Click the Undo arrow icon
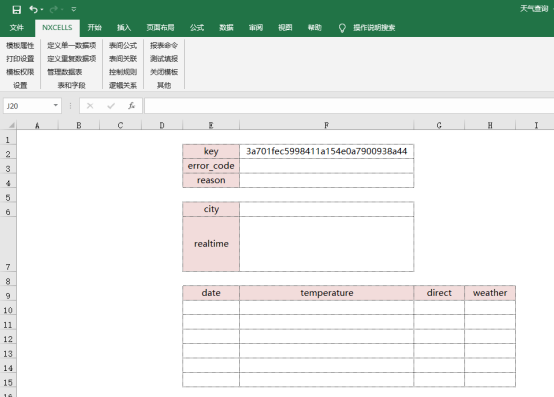 tap(34, 10)
